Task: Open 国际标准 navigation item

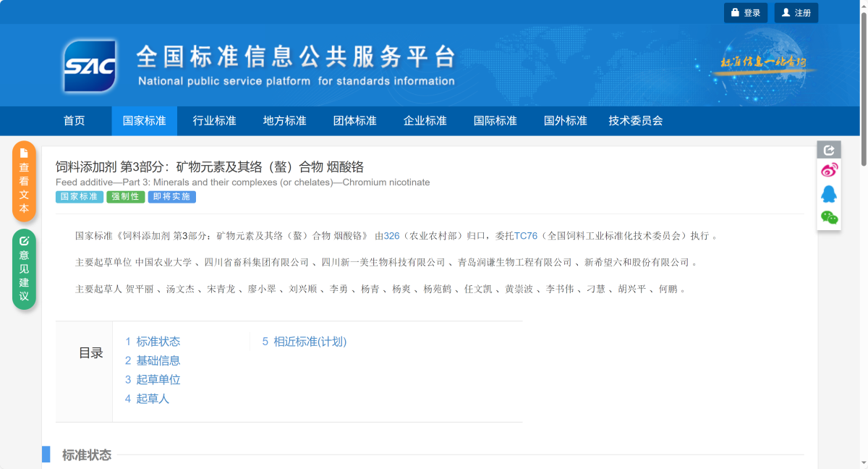Action: (495, 121)
